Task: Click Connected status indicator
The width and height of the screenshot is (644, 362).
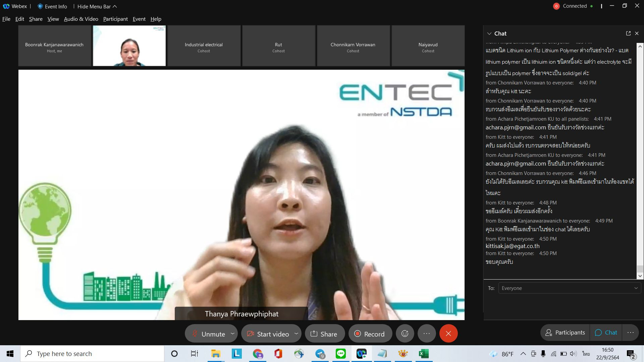Action: (574, 6)
